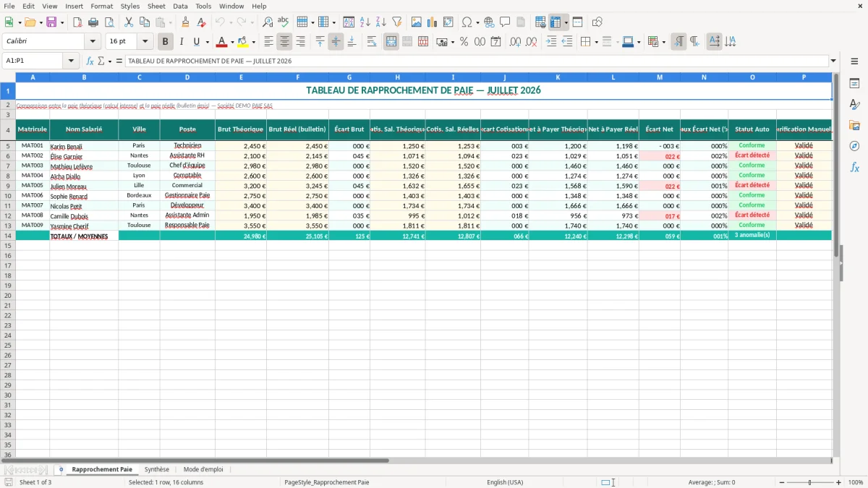Insert a pivot table
This screenshot has height=488, width=868.
[448, 22]
